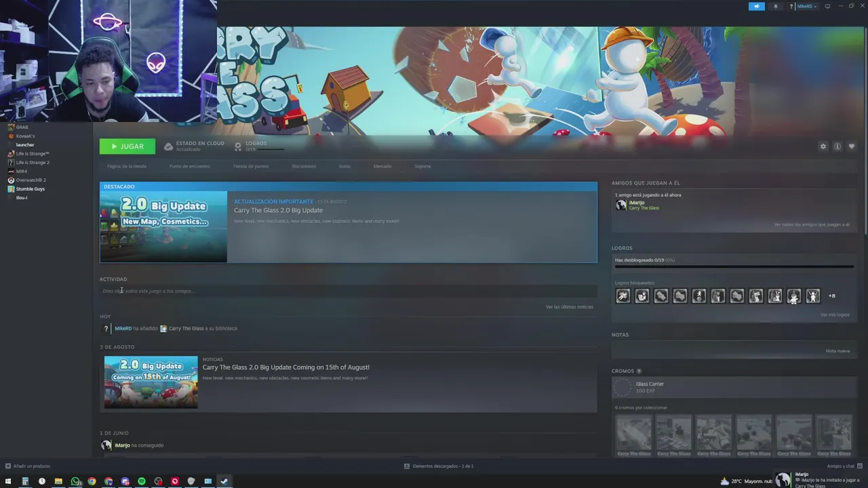Click the weather widget in the taskbar
Viewport: 868px width, 488px height.
(x=746, y=481)
